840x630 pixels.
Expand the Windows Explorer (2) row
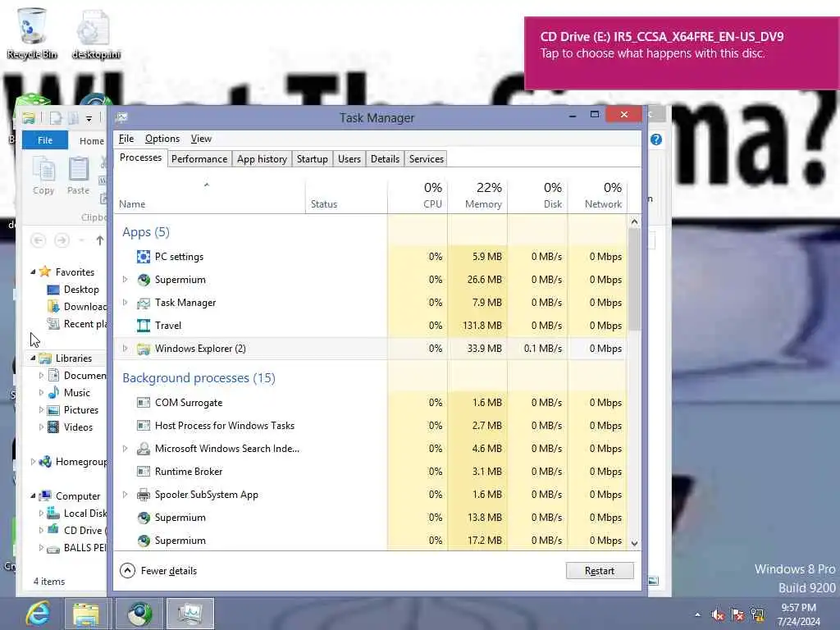click(125, 349)
